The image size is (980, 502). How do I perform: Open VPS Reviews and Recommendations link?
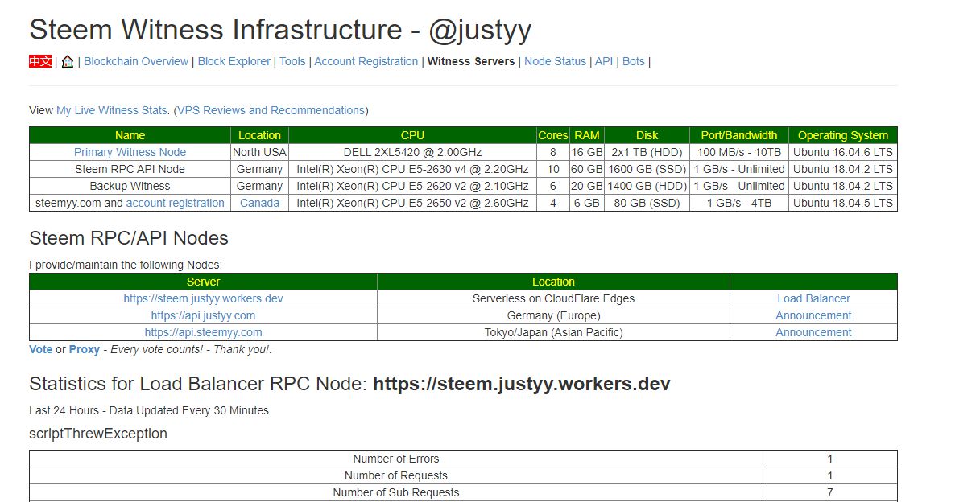(x=271, y=110)
